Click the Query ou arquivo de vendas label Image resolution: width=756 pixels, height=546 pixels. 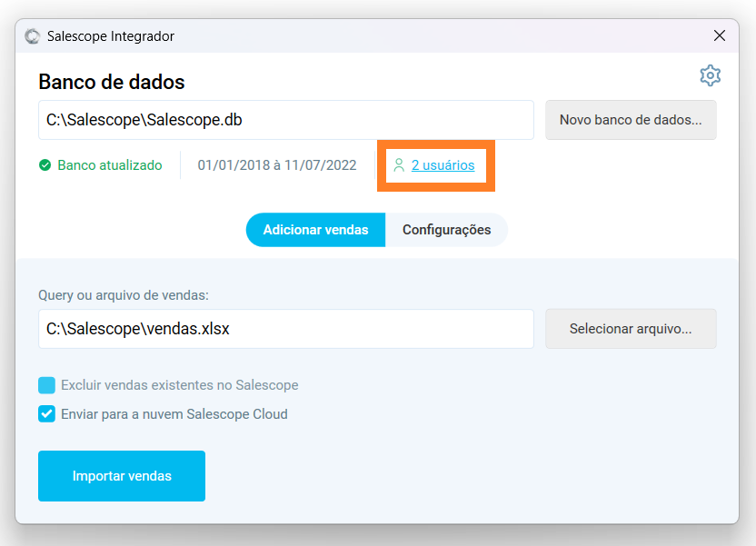pyautogui.click(x=124, y=295)
